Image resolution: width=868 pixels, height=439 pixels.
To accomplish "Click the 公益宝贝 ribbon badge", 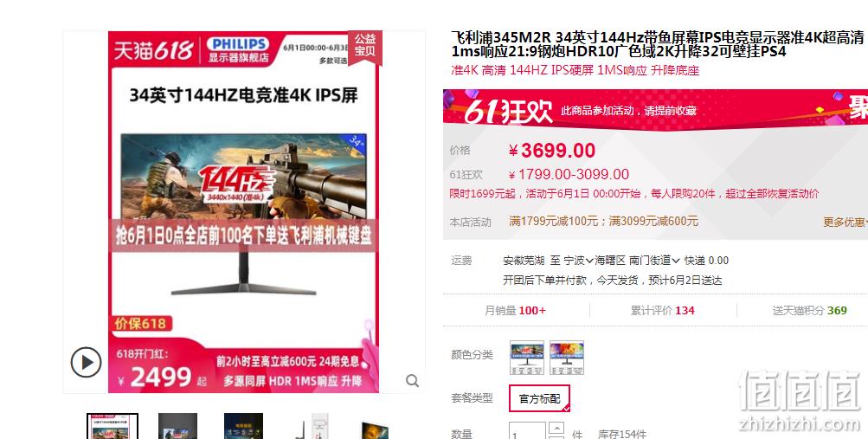I will click(365, 47).
